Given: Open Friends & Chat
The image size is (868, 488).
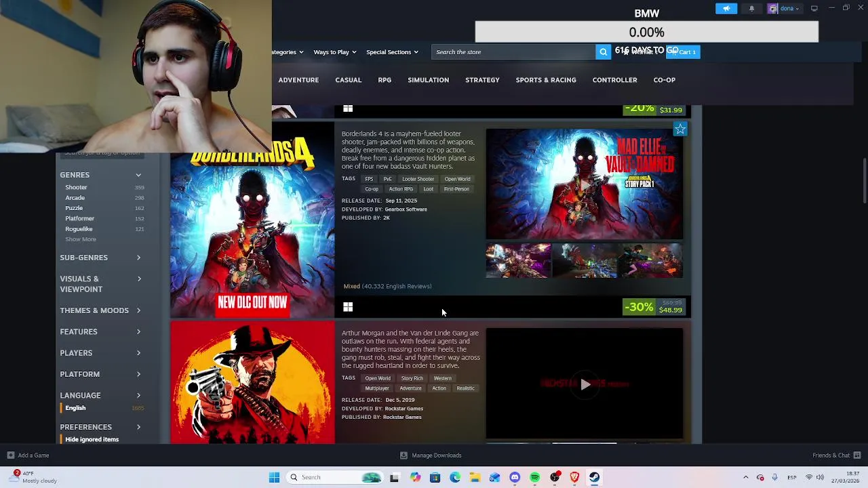Looking at the screenshot, I should (x=836, y=455).
